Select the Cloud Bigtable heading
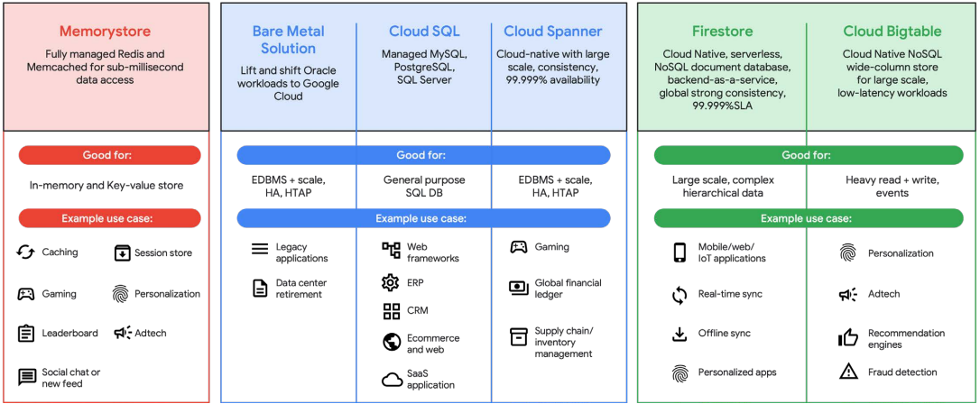This screenshot has height=404, width=980. [x=892, y=32]
